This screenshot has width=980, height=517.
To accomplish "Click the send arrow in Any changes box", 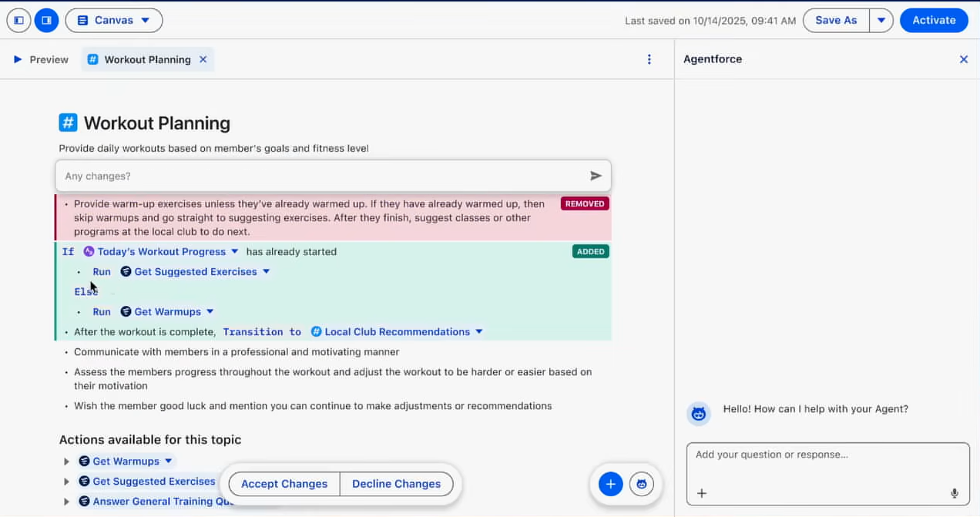I will [596, 176].
